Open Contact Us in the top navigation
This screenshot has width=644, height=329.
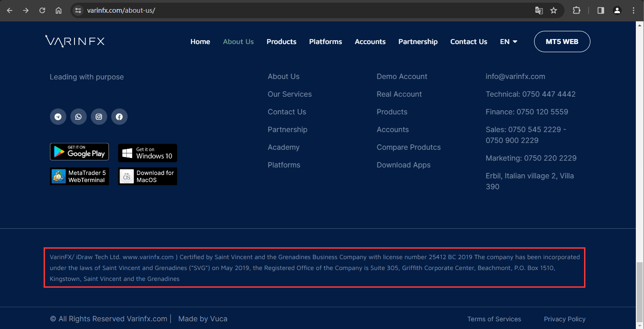469,42
